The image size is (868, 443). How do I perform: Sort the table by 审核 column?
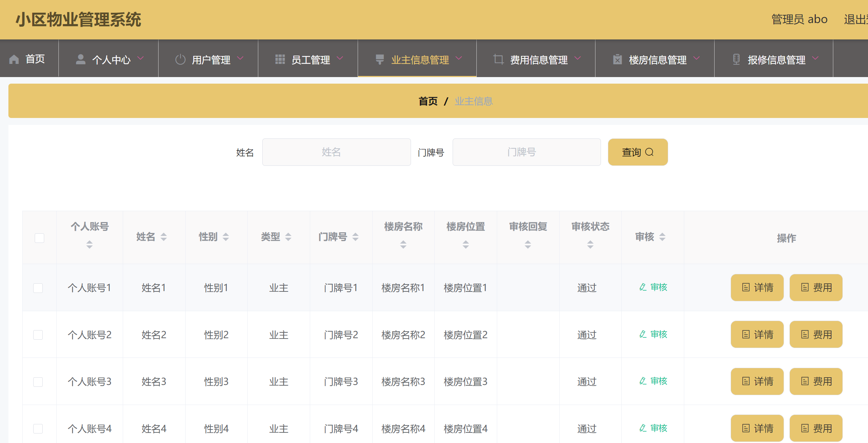662,237
